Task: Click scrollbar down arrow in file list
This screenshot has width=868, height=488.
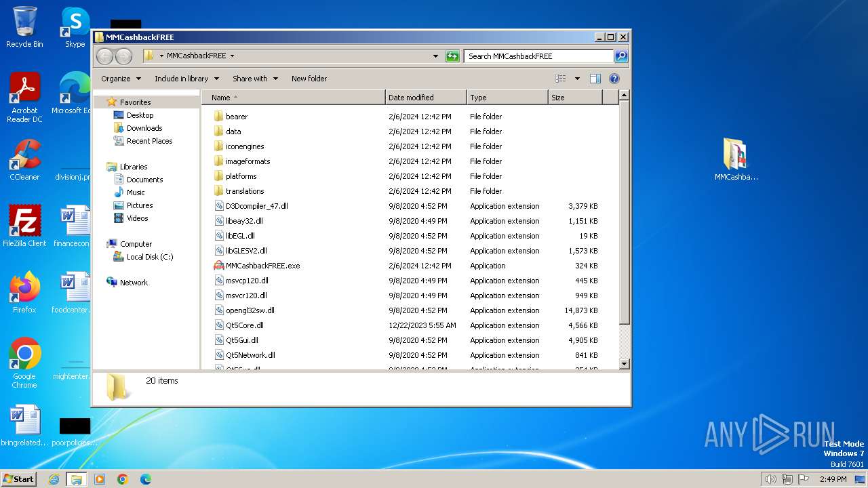Action: pyautogui.click(x=625, y=364)
